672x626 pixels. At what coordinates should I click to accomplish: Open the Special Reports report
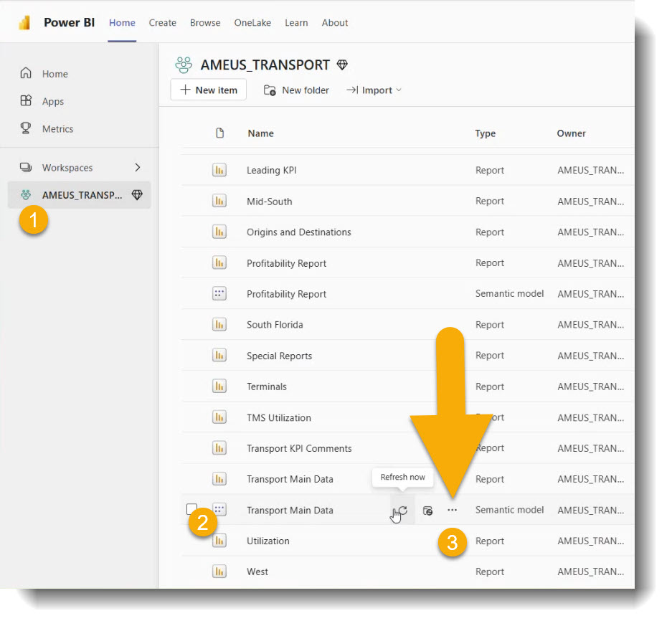279,356
